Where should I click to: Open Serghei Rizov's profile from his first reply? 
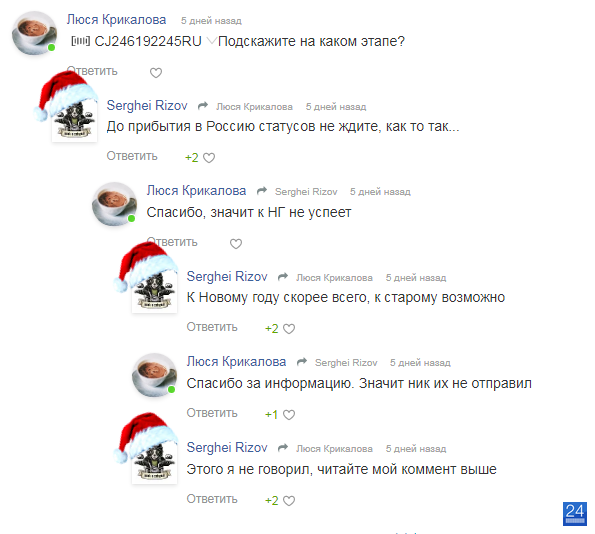point(147,105)
